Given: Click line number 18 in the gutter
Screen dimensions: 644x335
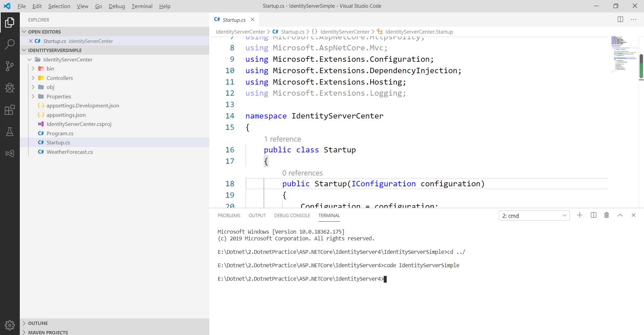Looking at the screenshot, I should tap(230, 184).
